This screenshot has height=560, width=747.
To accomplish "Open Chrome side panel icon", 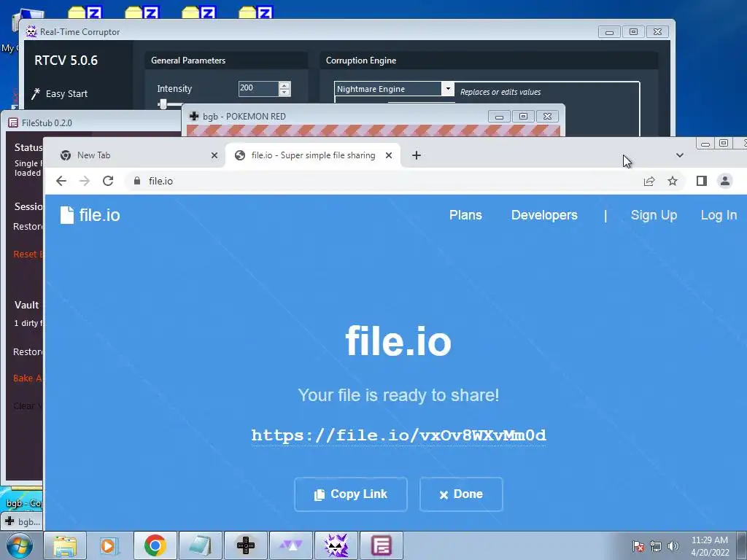I will click(x=701, y=181).
